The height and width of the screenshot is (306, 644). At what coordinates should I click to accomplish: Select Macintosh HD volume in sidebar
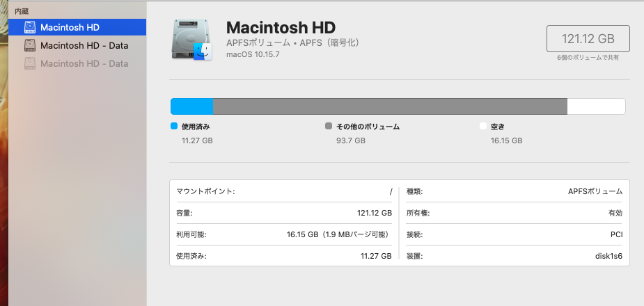coord(77,28)
